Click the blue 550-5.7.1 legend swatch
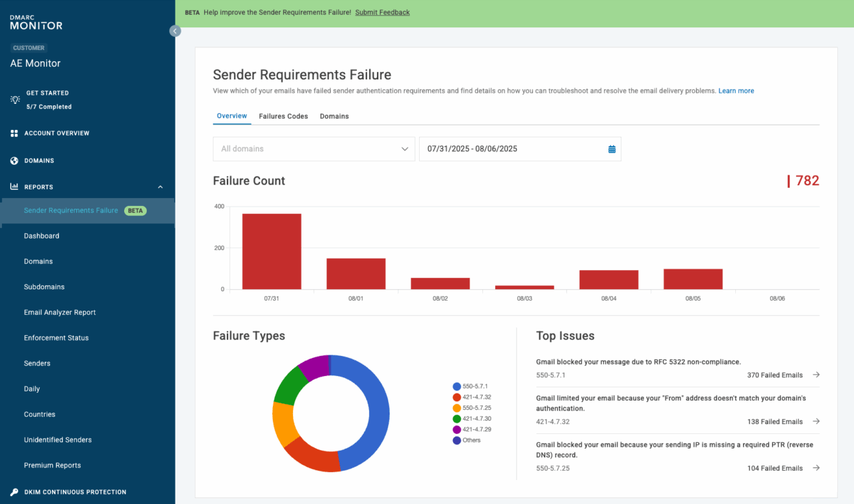This screenshot has height=504, width=854. click(455, 385)
